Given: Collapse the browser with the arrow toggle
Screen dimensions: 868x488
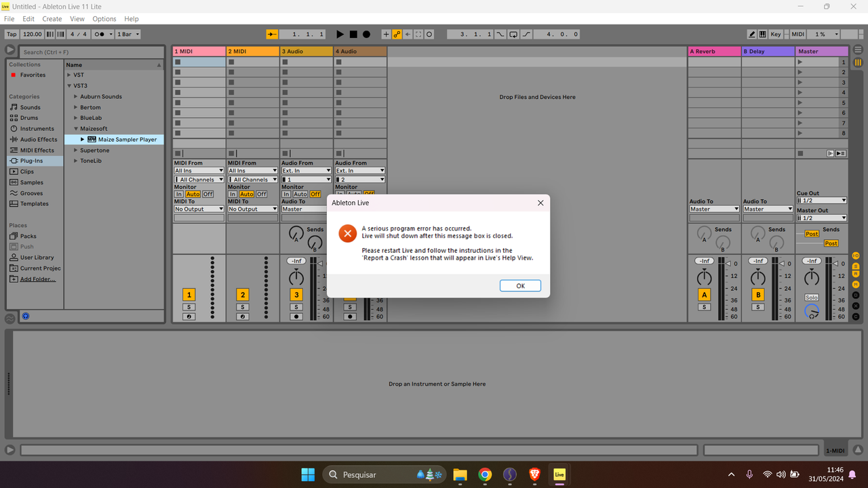Looking at the screenshot, I should (x=9, y=50).
